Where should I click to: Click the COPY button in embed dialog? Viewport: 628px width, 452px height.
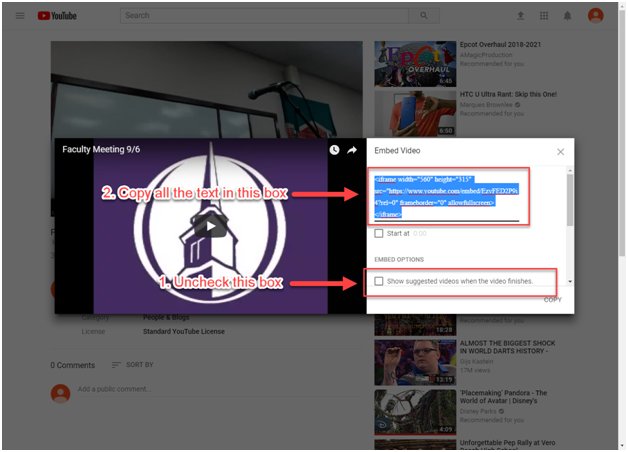click(x=553, y=300)
